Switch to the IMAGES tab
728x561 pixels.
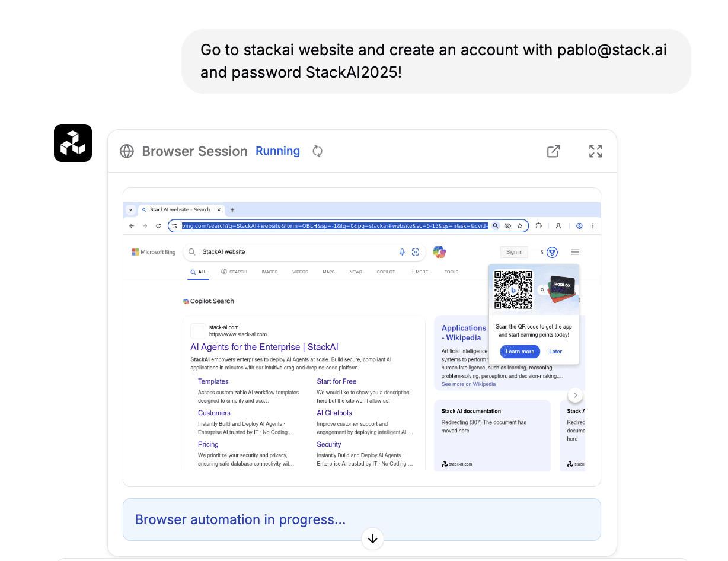point(270,272)
